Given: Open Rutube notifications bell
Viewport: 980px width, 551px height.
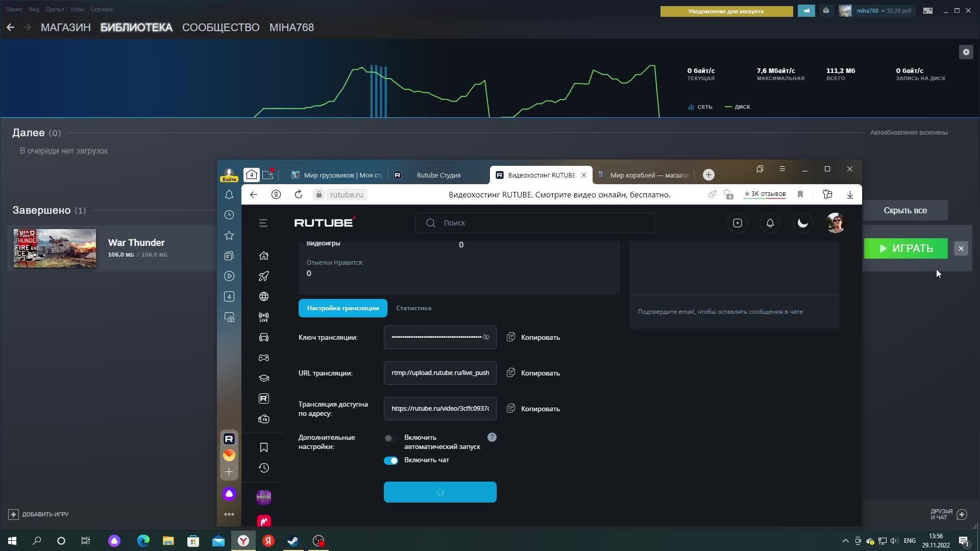Looking at the screenshot, I should [x=770, y=223].
